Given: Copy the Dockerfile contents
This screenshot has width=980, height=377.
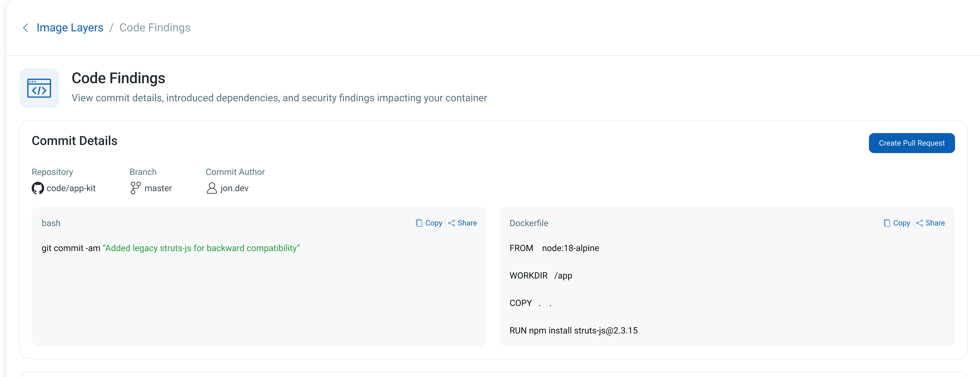Looking at the screenshot, I should click(x=901, y=223).
